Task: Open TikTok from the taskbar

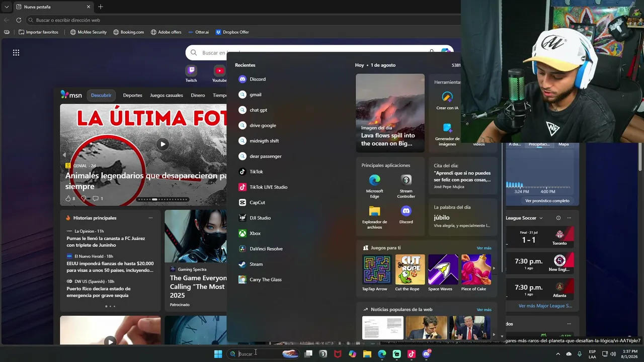Action: 412,354
